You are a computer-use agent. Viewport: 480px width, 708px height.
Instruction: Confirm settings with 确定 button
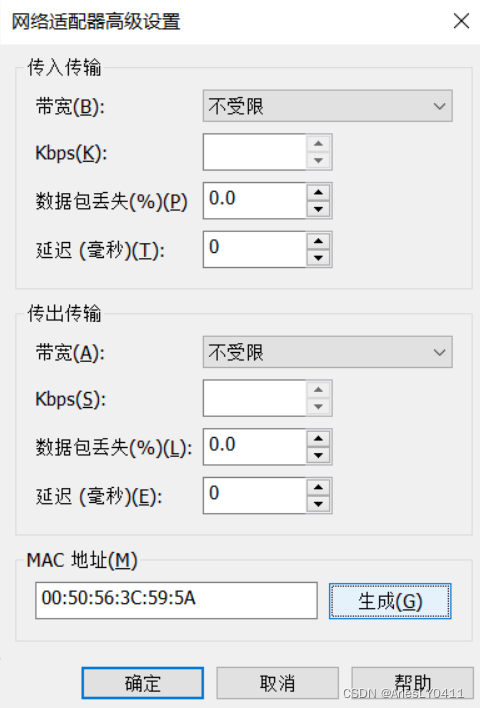pyautogui.click(x=143, y=683)
